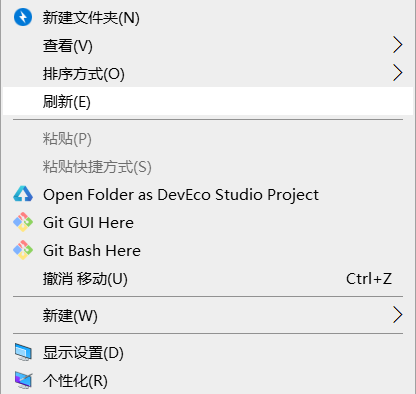
Task: Click the Git icon next to Git GUI Here
Action: coord(23,222)
